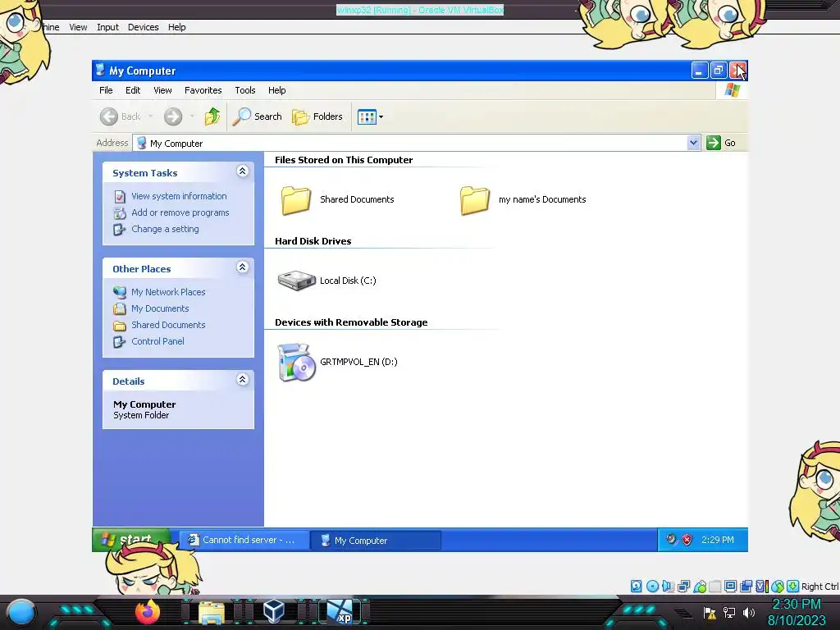Click VirtualBox display status icon

(x=730, y=586)
